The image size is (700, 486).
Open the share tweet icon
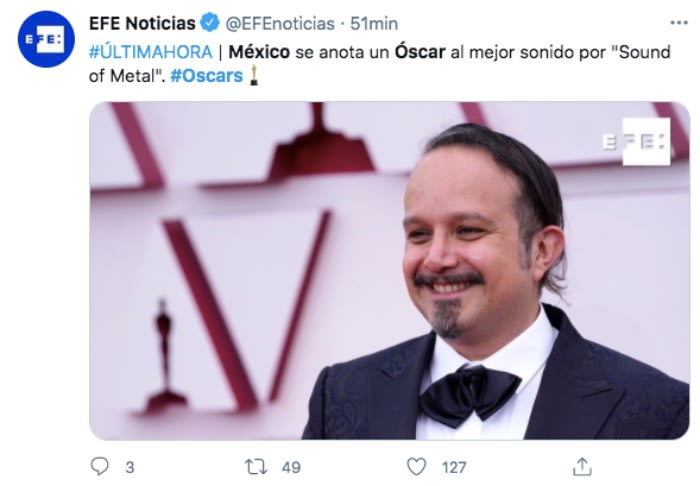[582, 466]
